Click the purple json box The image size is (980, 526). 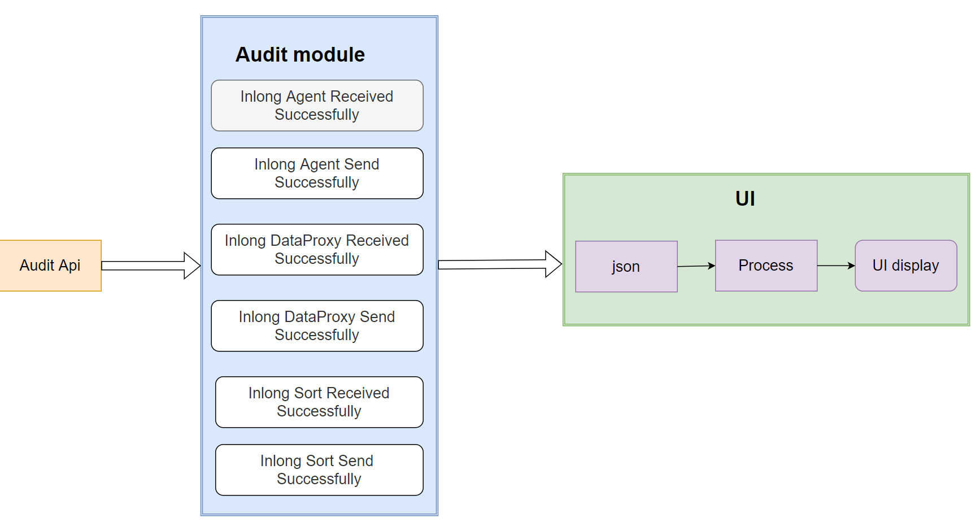(x=626, y=267)
